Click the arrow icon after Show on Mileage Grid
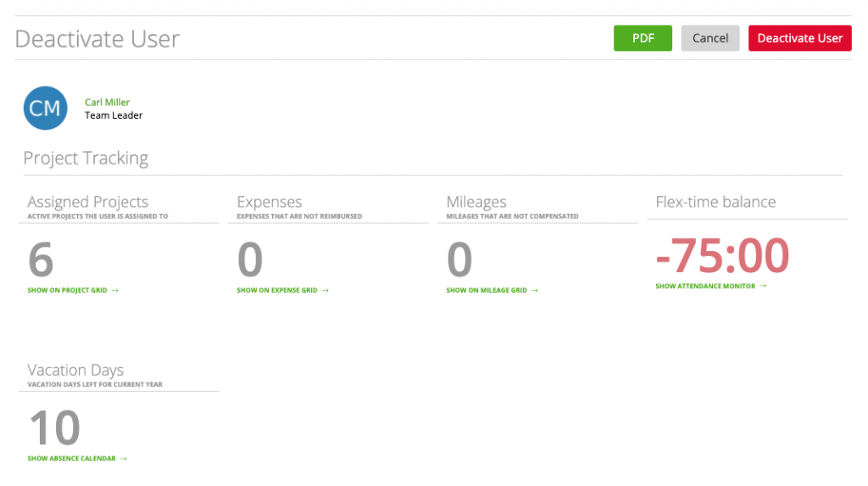Image resolution: width=868 pixels, height=486 pixels. pyautogui.click(x=535, y=290)
